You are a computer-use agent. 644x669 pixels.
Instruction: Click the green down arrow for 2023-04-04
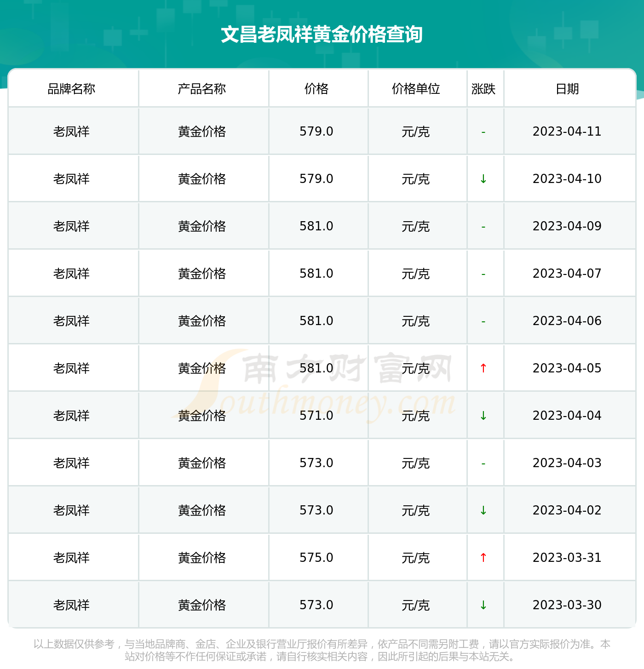[483, 416]
